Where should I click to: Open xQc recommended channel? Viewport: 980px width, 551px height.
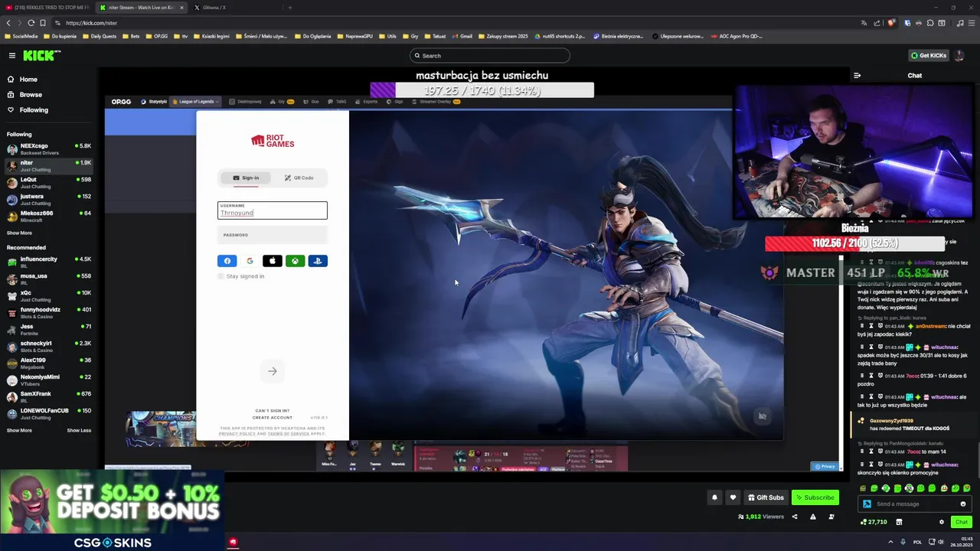tap(49, 295)
